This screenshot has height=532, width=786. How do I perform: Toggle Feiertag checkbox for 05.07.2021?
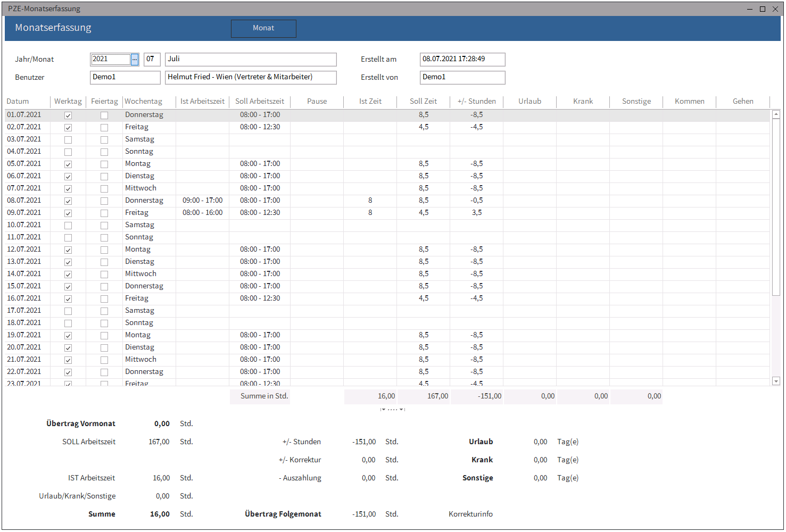click(104, 164)
